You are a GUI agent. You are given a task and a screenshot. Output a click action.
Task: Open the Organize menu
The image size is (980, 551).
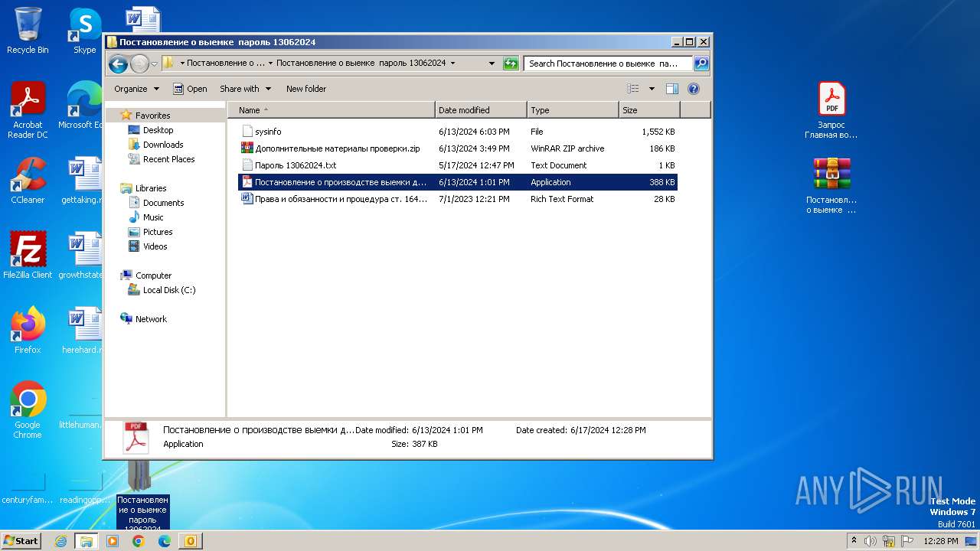coord(136,89)
